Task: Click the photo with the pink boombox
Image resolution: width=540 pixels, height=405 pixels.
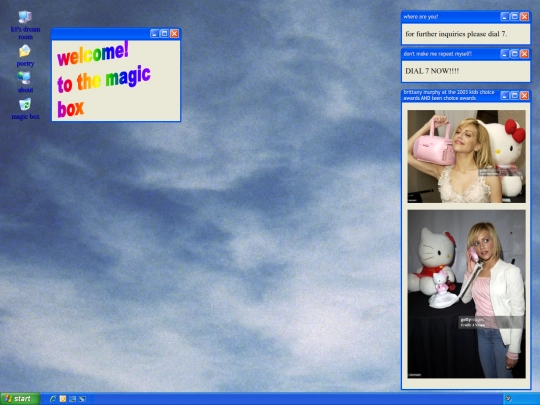Action: point(467,156)
